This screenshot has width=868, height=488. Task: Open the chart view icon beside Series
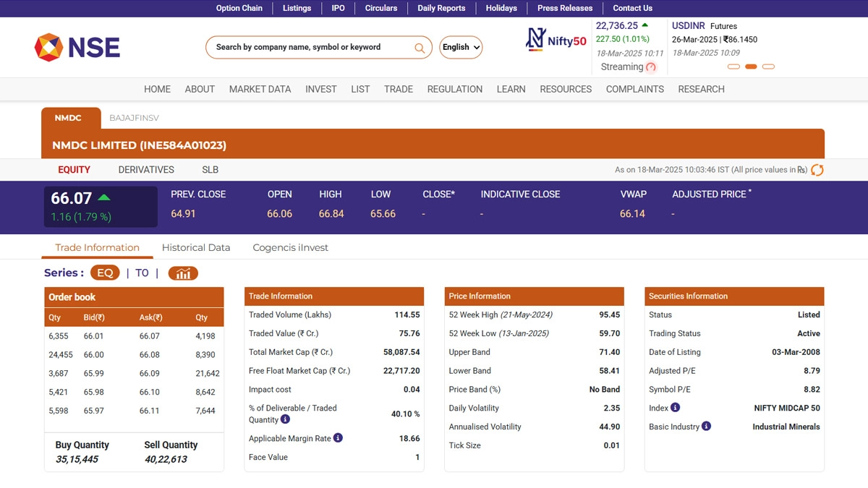pos(183,273)
